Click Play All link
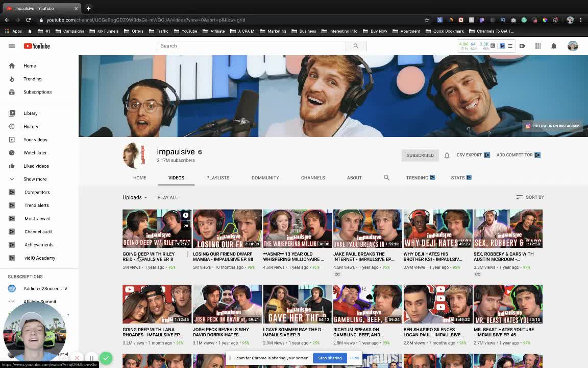 tap(167, 197)
